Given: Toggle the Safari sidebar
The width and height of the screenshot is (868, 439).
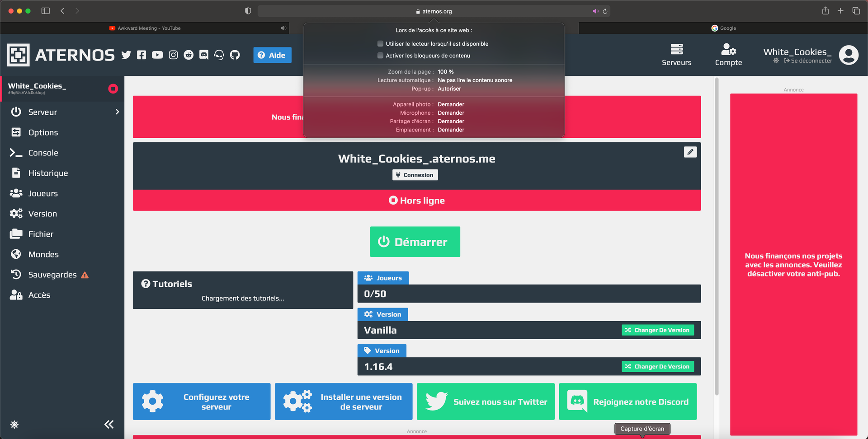Looking at the screenshot, I should (x=46, y=11).
